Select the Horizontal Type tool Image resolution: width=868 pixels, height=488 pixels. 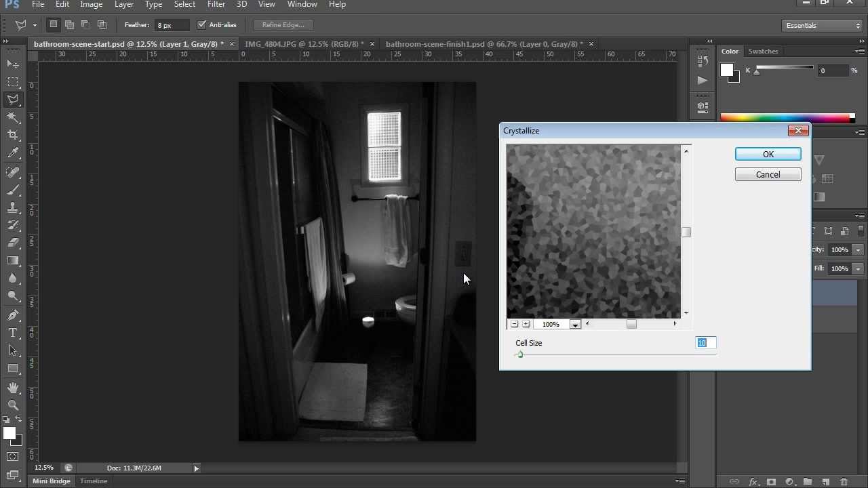pyautogui.click(x=13, y=333)
